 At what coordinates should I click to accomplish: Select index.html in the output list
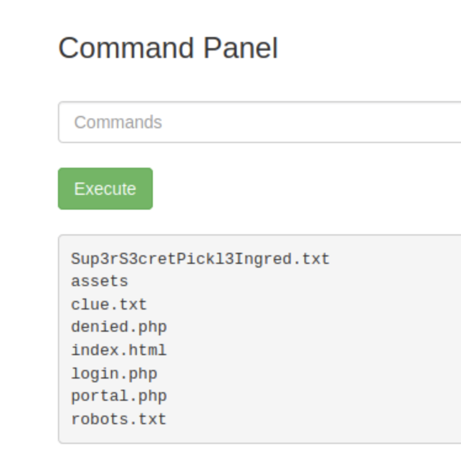coord(118,350)
